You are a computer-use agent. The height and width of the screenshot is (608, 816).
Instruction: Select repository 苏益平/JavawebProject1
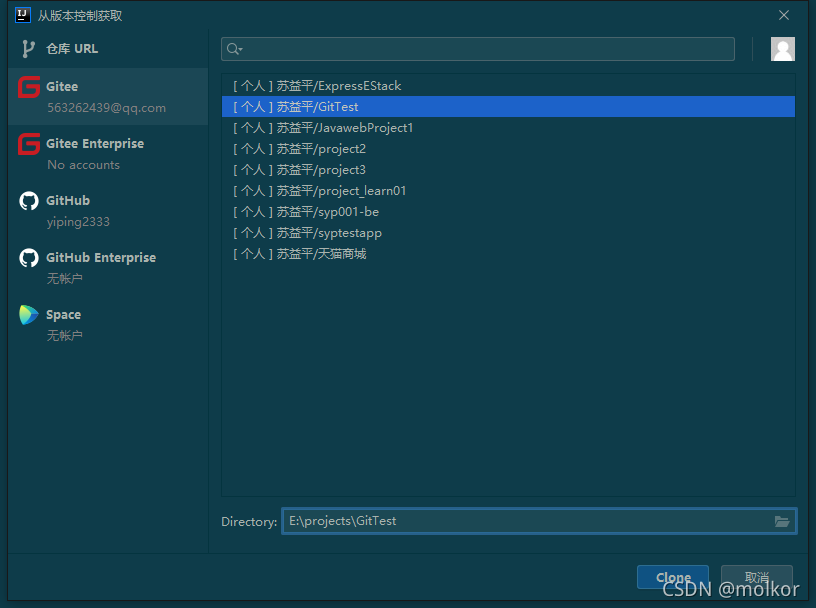(508, 128)
